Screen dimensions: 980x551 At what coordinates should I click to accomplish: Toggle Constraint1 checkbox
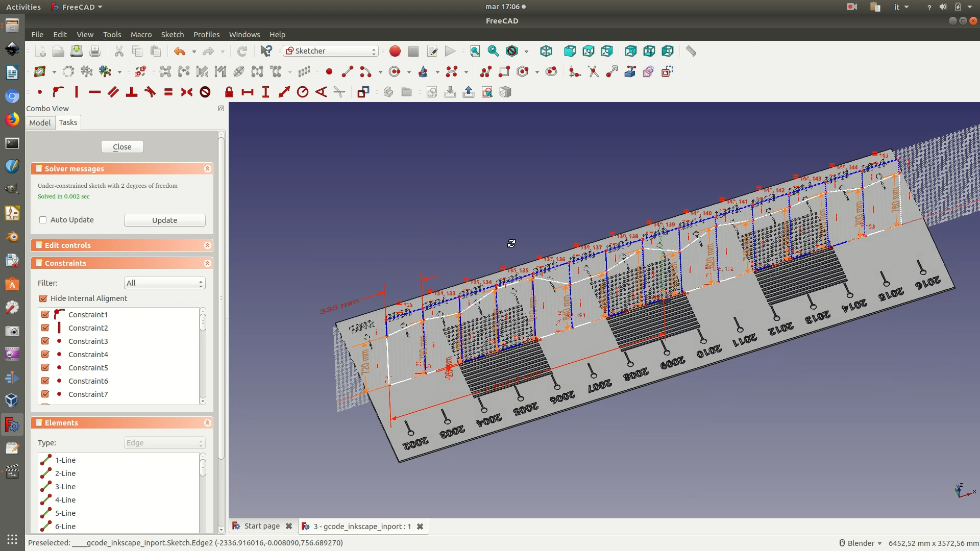45,315
